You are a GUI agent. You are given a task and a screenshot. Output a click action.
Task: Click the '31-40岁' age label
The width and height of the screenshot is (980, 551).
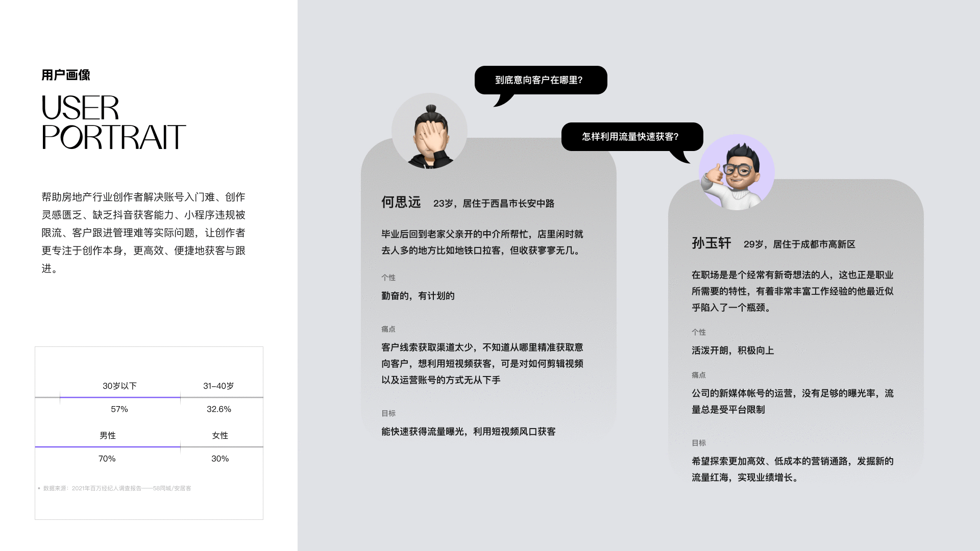218,386
